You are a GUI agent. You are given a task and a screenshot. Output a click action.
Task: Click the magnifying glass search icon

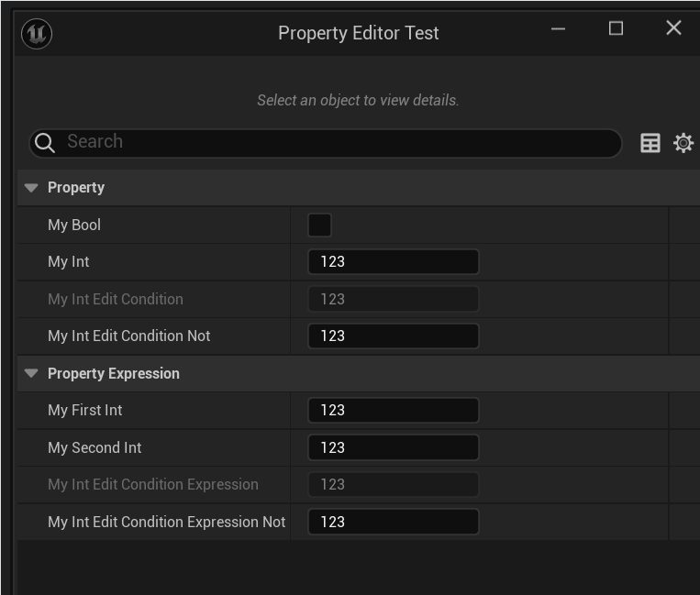pos(44,143)
